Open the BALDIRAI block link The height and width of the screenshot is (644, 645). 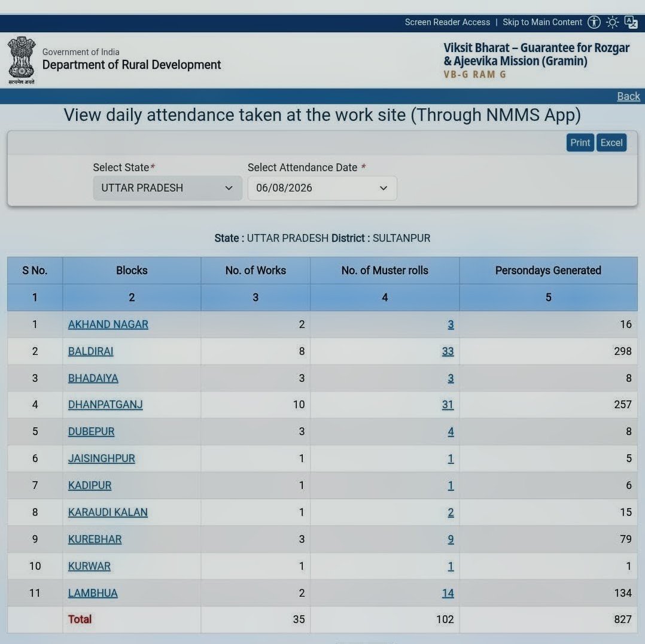(90, 351)
